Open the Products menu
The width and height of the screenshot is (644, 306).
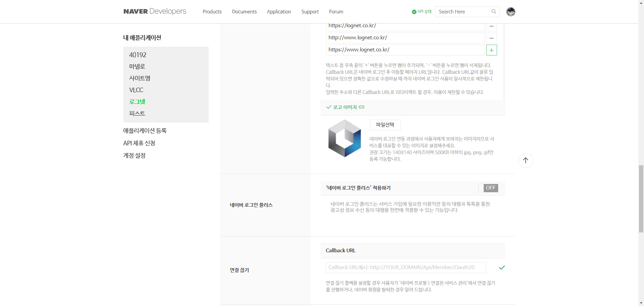pyautogui.click(x=212, y=12)
